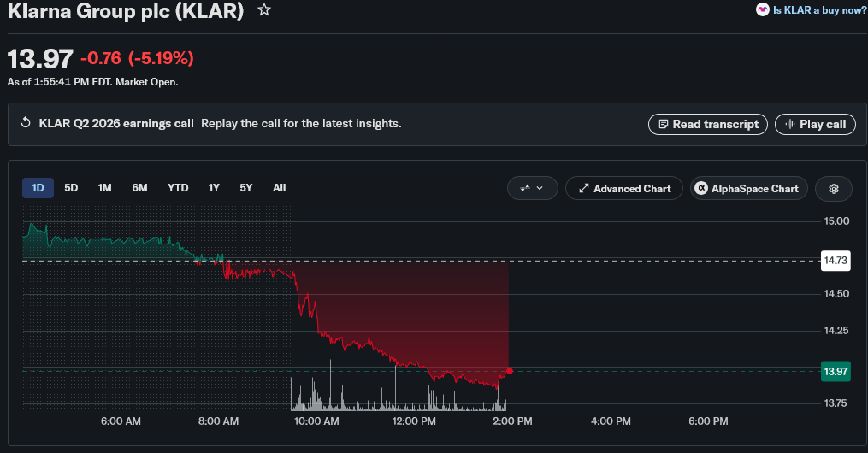
Task: Click the heart icon beside Is KLAR a buy now
Action: pyautogui.click(x=762, y=10)
